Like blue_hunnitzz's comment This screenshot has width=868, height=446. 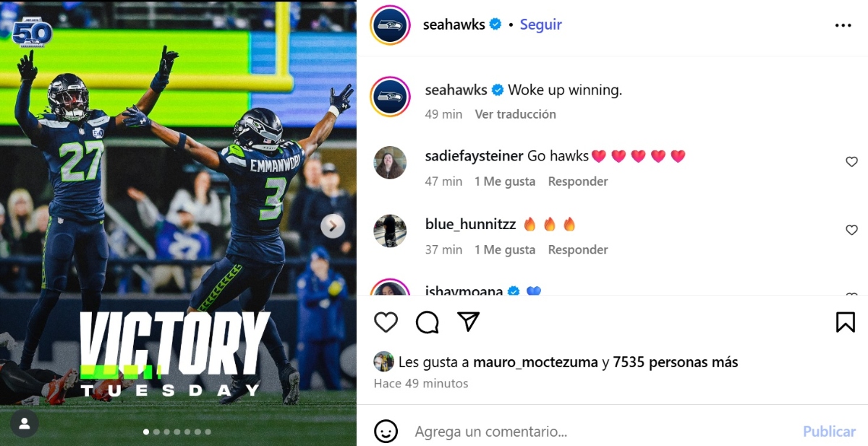(851, 230)
